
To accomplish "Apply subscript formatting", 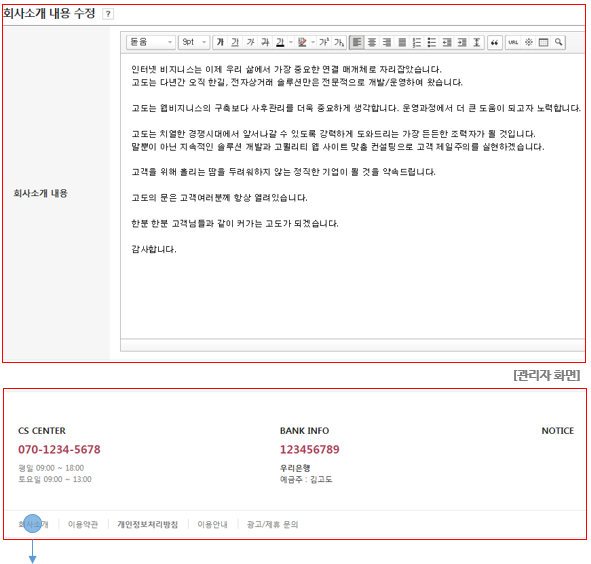I will click(339, 42).
